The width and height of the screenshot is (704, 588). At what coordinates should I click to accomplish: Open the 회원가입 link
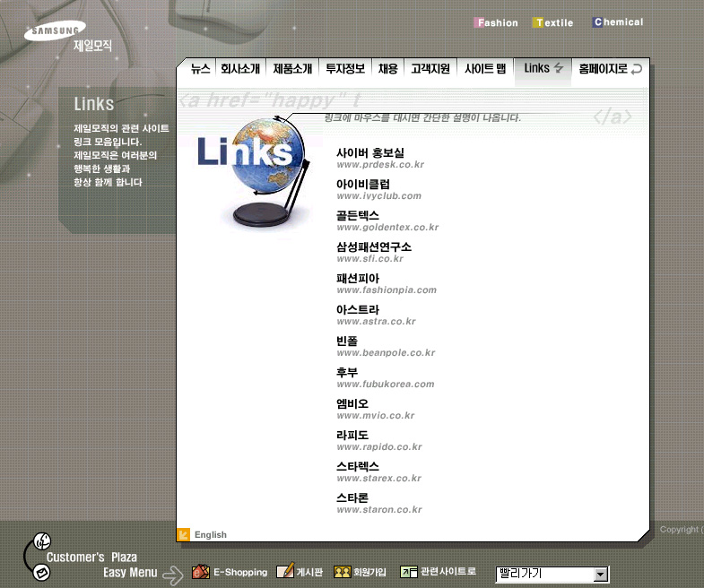[x=370, y=572]
